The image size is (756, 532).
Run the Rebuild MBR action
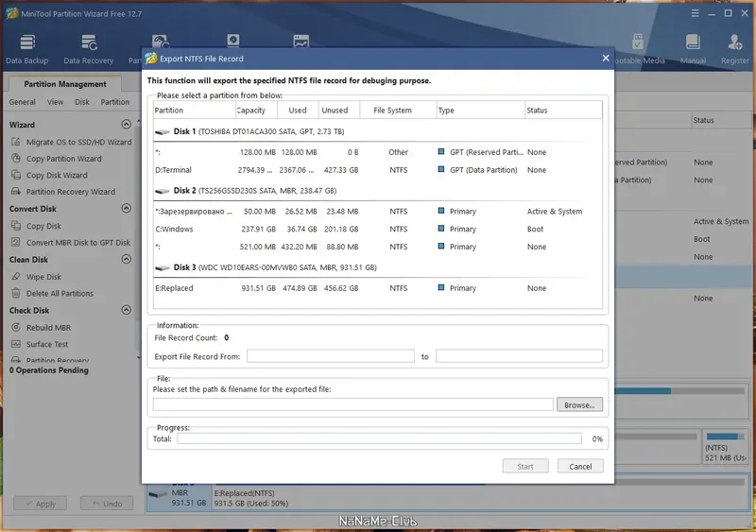point(46,328)
